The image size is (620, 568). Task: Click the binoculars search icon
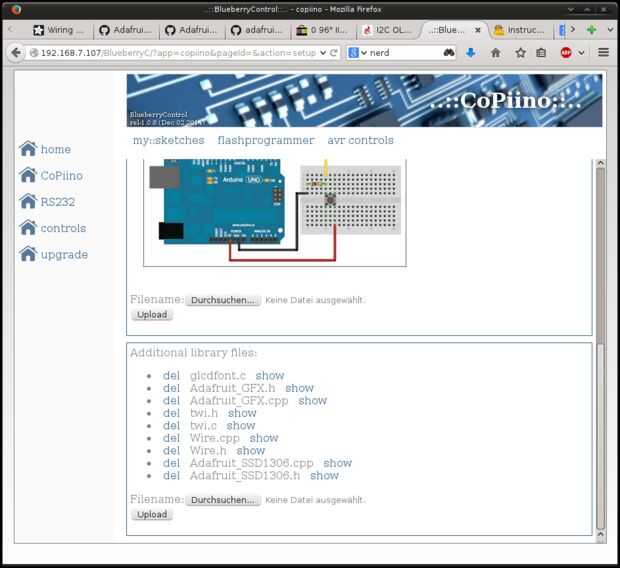click(449, 53)
